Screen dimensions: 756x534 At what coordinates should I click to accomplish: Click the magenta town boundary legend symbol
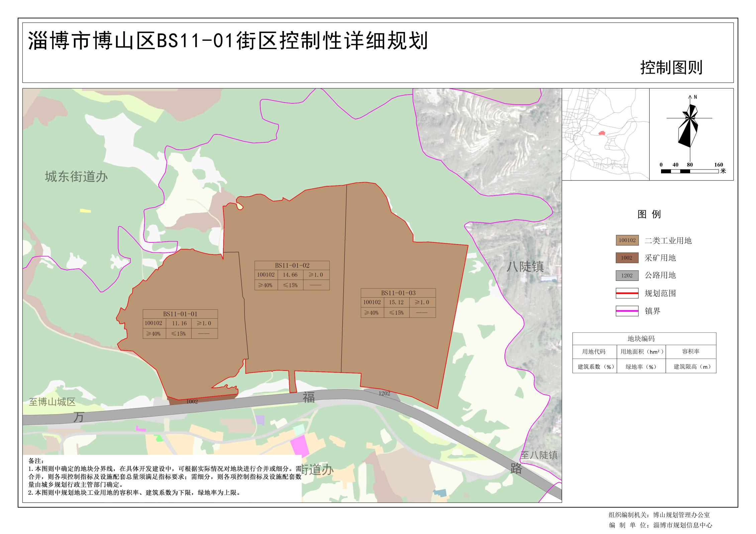tap(627, 311)
